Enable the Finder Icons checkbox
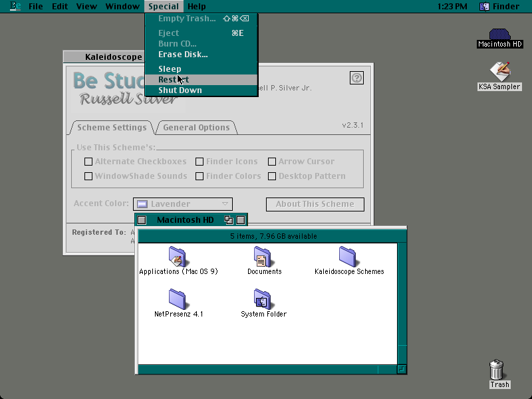The image size is (532, 399). click(199, 162)
